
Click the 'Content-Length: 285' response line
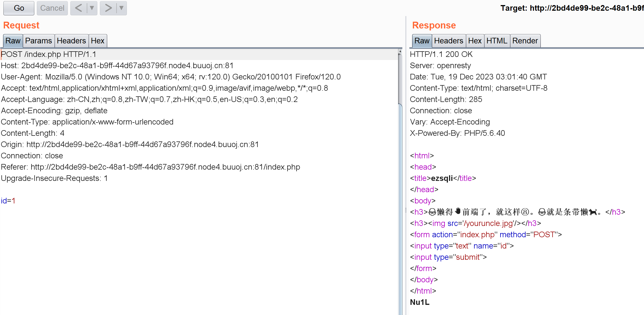[446, 99]
